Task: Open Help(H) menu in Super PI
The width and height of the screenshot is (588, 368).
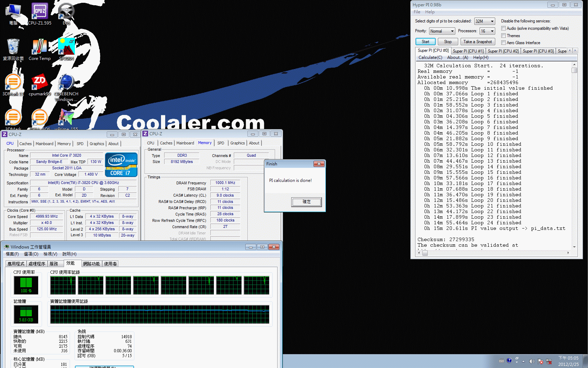Action: click(x=481, y=57)
